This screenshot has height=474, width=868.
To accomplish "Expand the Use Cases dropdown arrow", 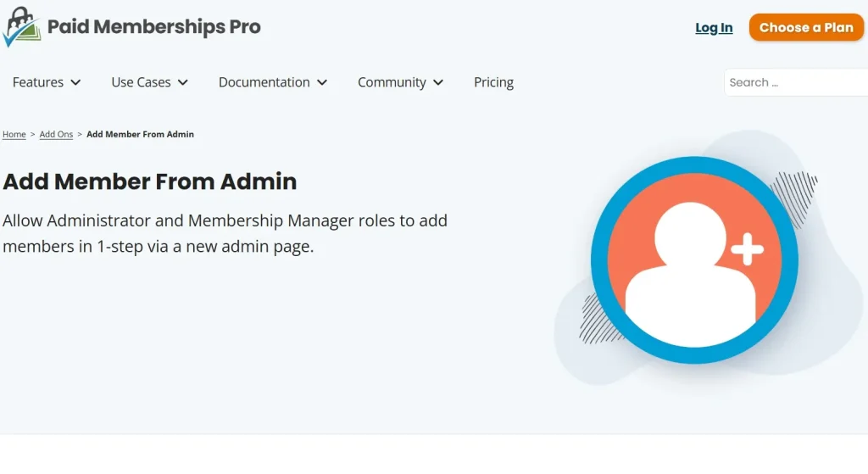I will 183,82.
